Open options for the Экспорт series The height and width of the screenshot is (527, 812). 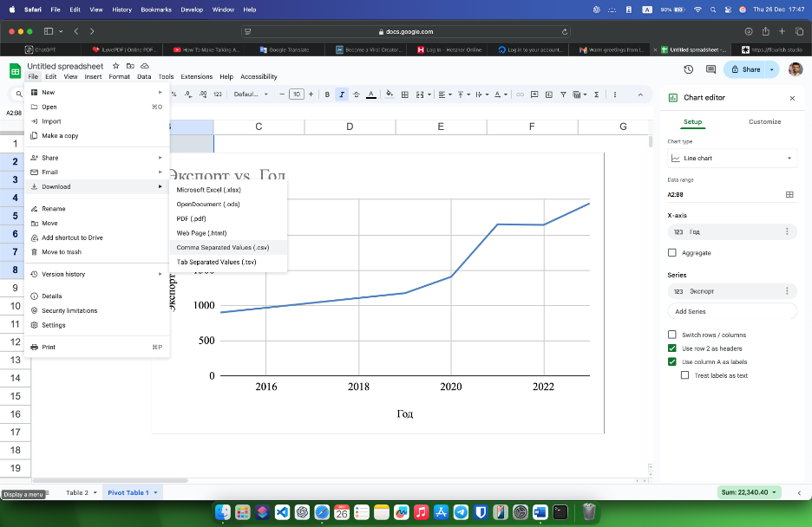click(x=787, y=291)
